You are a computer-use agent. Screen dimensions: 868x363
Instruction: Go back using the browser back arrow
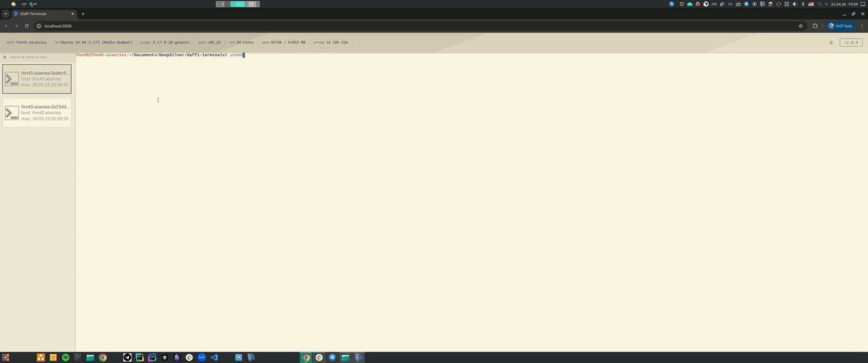[6, 26]
